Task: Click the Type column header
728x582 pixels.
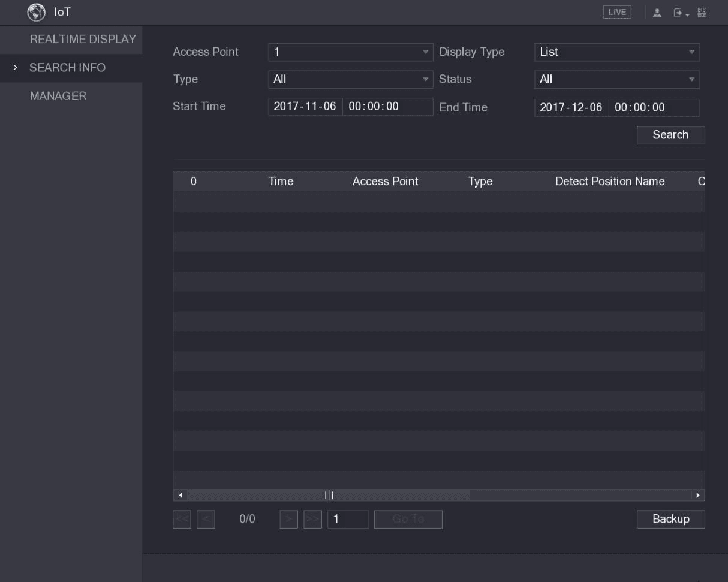Action: (480, 182)
